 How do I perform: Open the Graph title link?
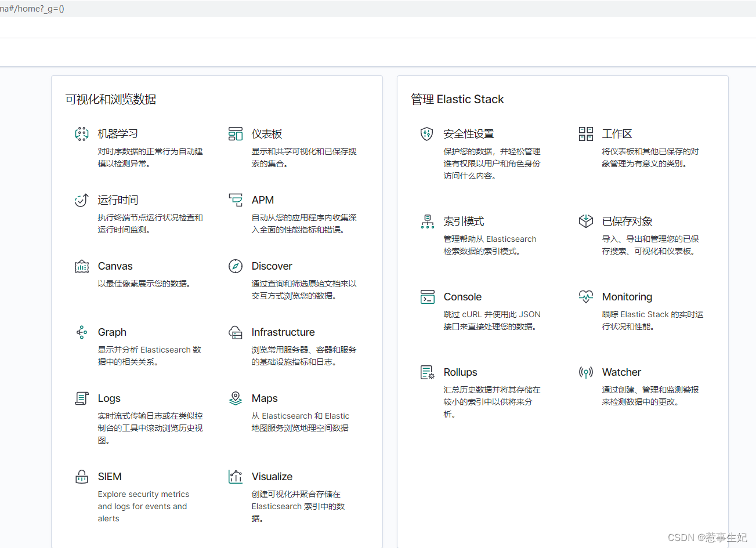(x=112, y=332)
